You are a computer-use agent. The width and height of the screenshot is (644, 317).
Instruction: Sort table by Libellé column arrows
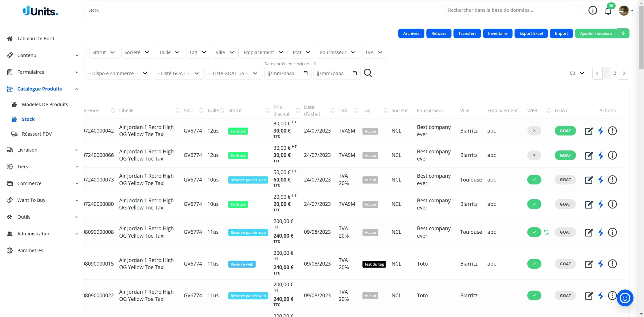177,110
